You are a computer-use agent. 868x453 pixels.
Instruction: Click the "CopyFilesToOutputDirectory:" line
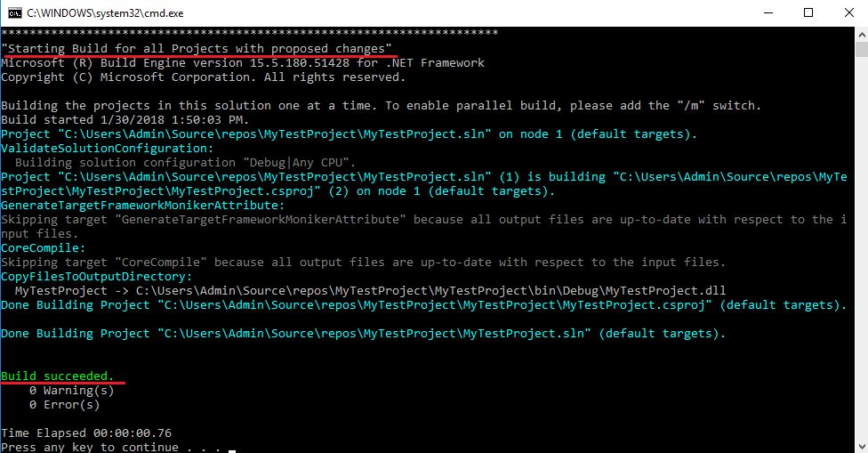(96, 277)
